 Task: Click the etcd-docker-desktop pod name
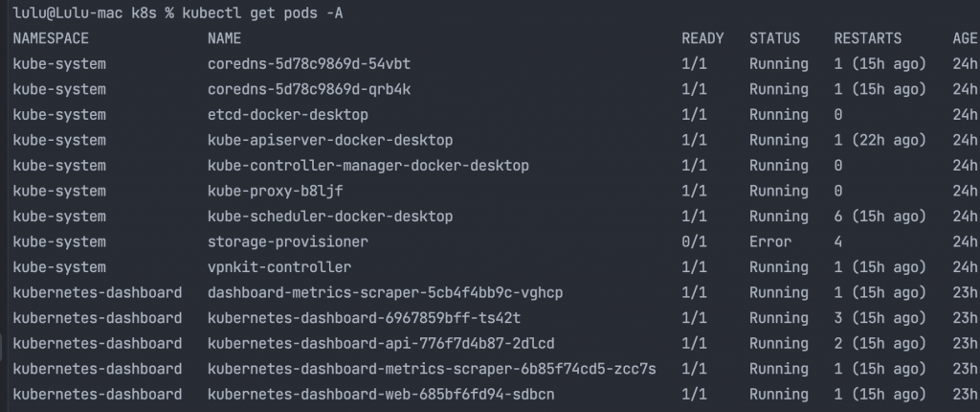pos(288,115)
